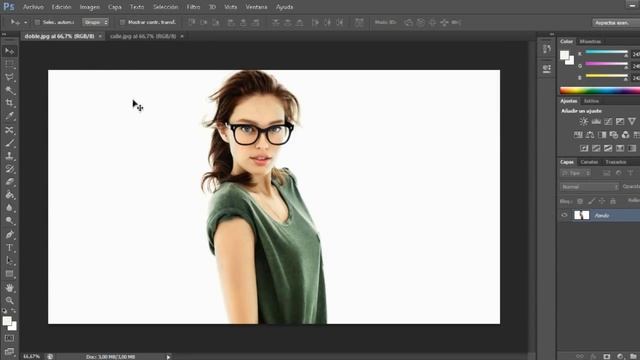Open the tool preset picker arrow
The height and width of the screenshot is (360, 640).
point(25,22)
